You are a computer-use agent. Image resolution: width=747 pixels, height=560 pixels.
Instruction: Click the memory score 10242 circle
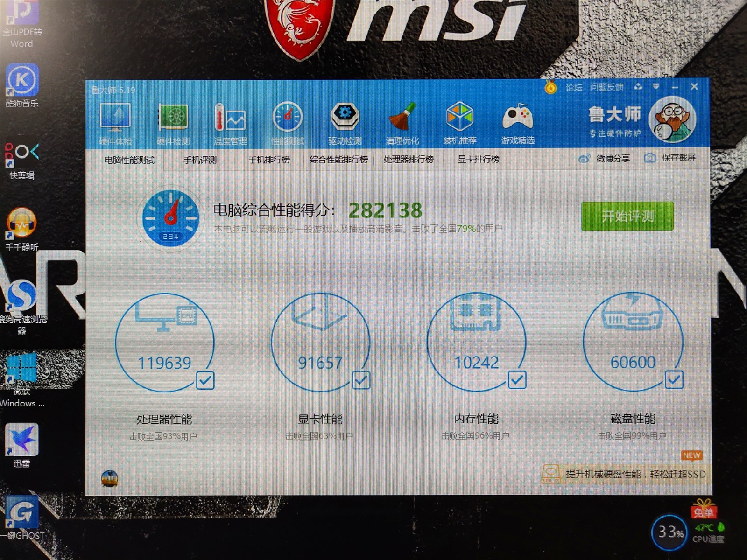pos(476,342)
